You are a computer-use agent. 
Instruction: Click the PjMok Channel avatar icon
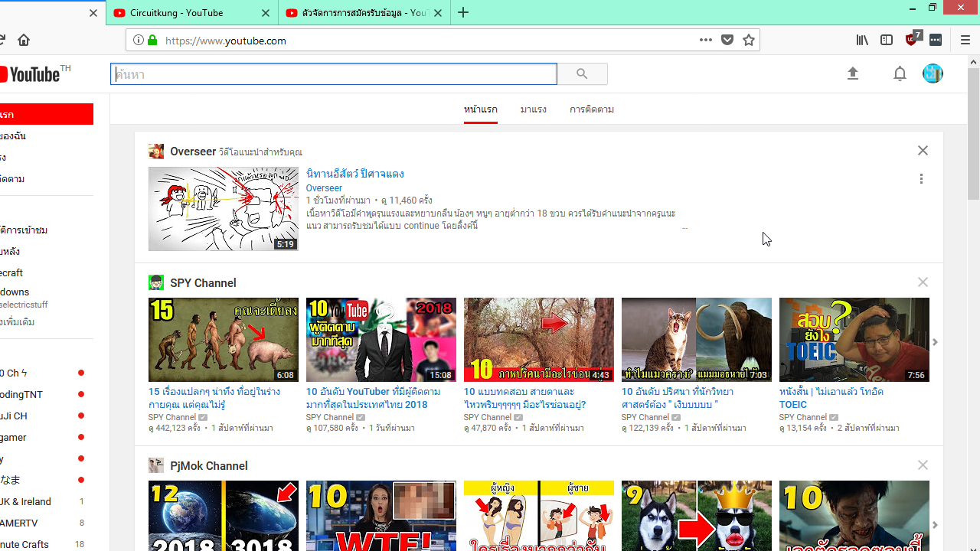(156, 465)
